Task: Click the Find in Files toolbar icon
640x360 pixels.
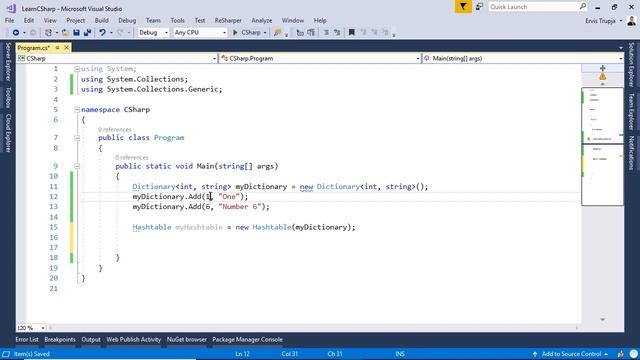Action: 278,32
